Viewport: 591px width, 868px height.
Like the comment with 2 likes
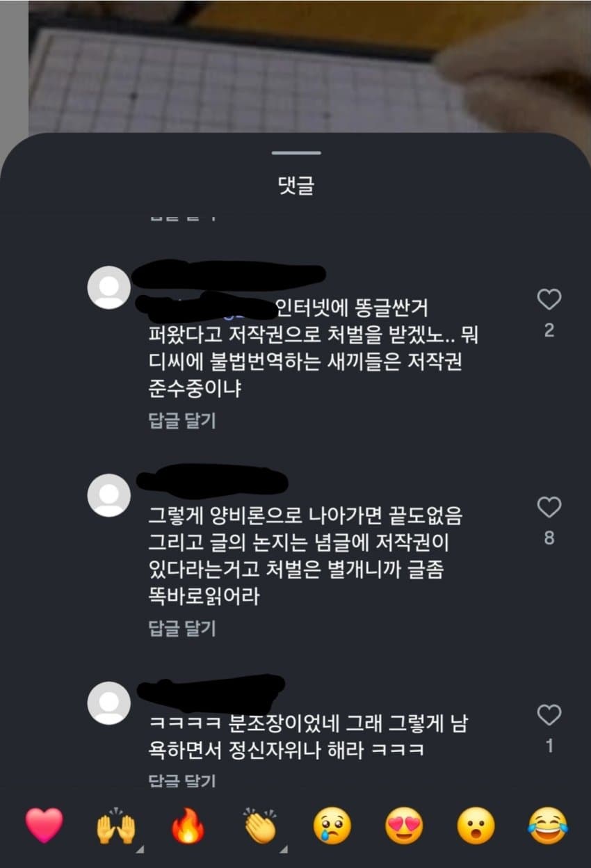(549, 300)
